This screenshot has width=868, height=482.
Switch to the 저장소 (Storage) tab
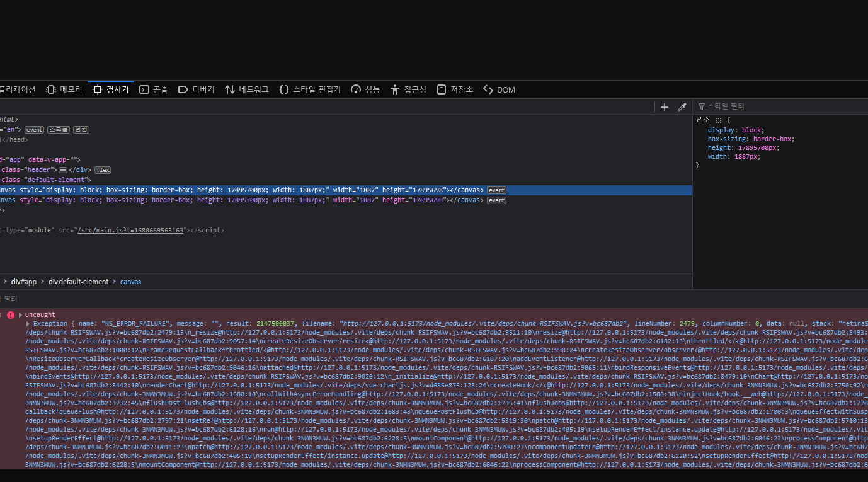click(455, 89)
